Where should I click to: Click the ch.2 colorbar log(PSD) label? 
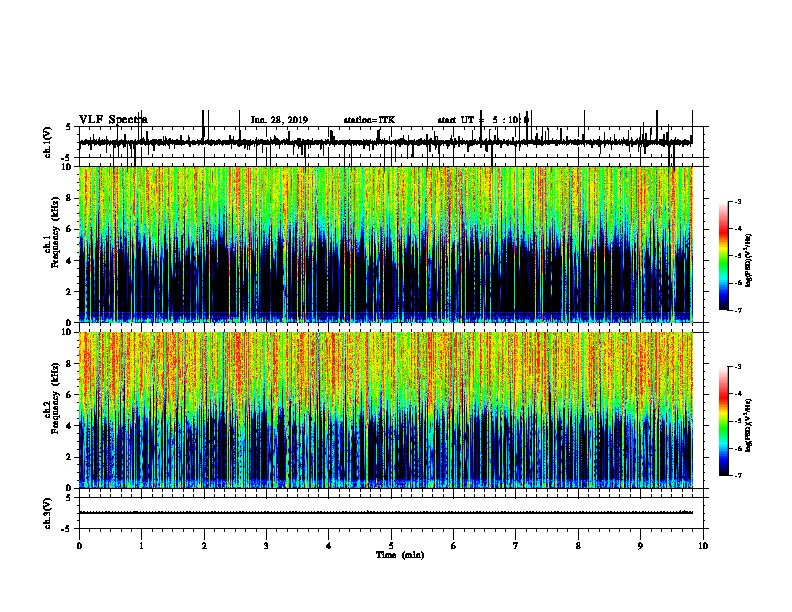tap(748, 425)
